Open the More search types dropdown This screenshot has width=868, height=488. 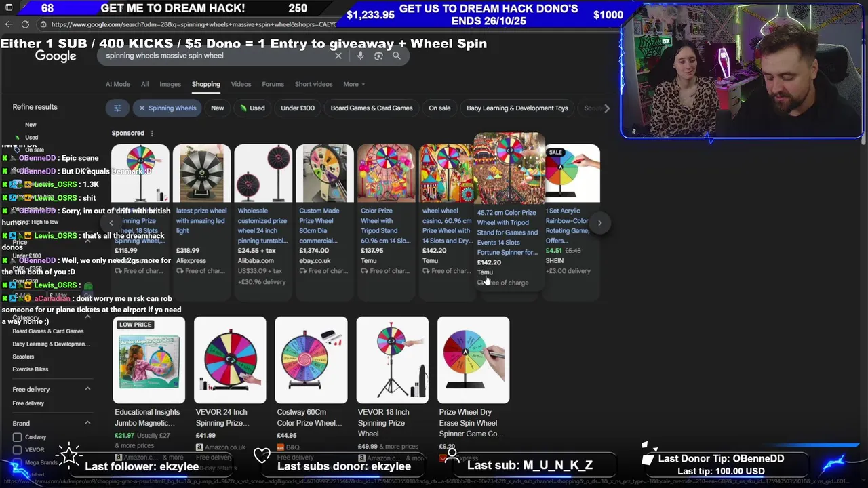click(x=354, y=84)
